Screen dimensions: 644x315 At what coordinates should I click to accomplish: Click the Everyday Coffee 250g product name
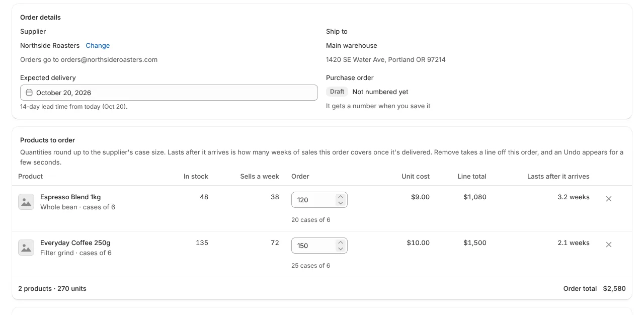75,243
